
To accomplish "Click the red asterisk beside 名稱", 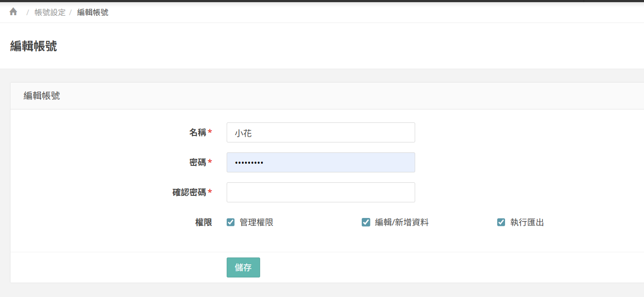I will pyautogui.click(x=210, y=132).
